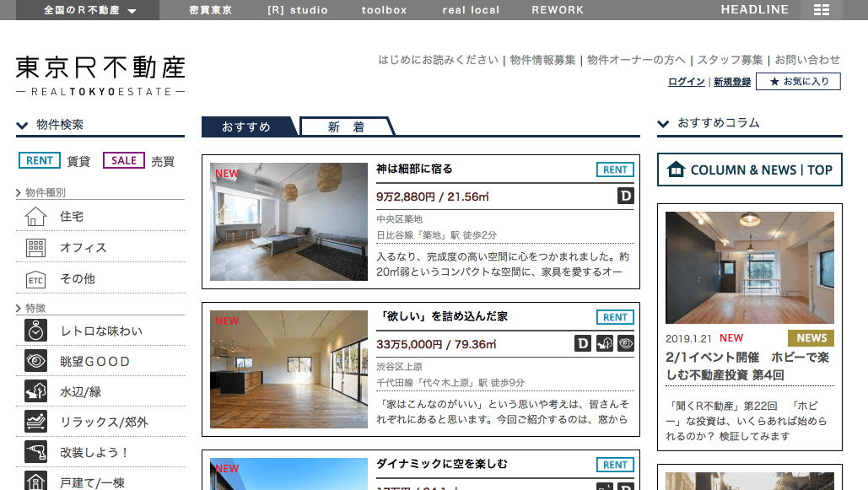Click the ETC その他 icon

coord(35,280)
